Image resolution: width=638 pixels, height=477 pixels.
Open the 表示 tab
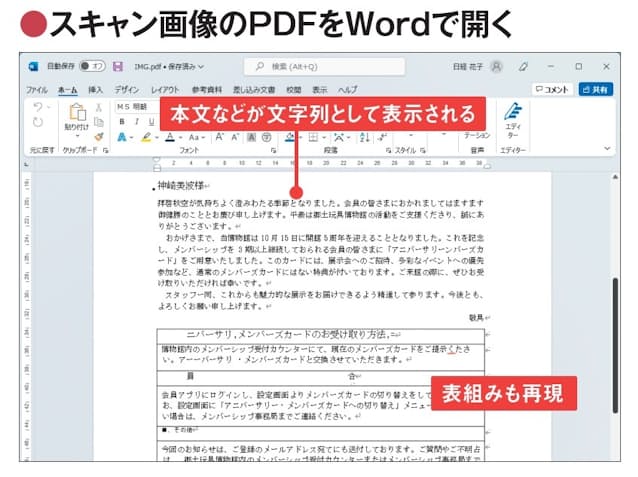pyautogui.click(x=319, y=90)
